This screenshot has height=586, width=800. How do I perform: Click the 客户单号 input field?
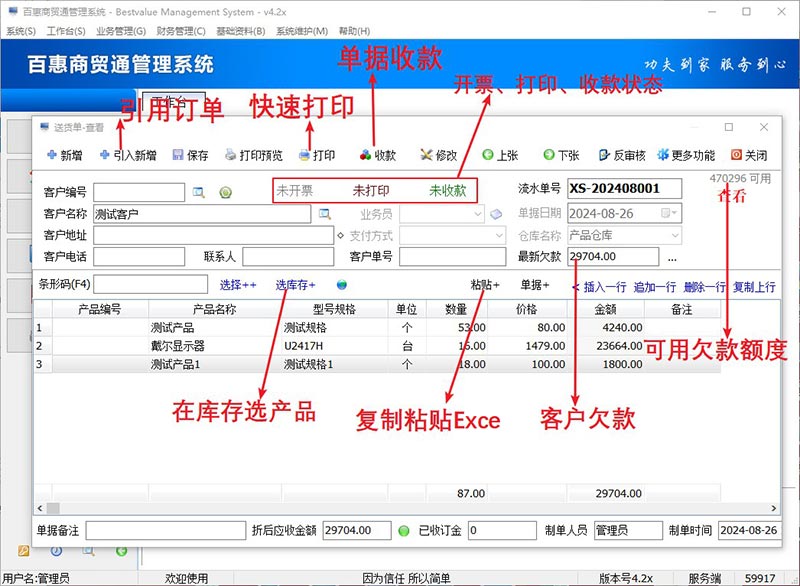coord(453,257)
